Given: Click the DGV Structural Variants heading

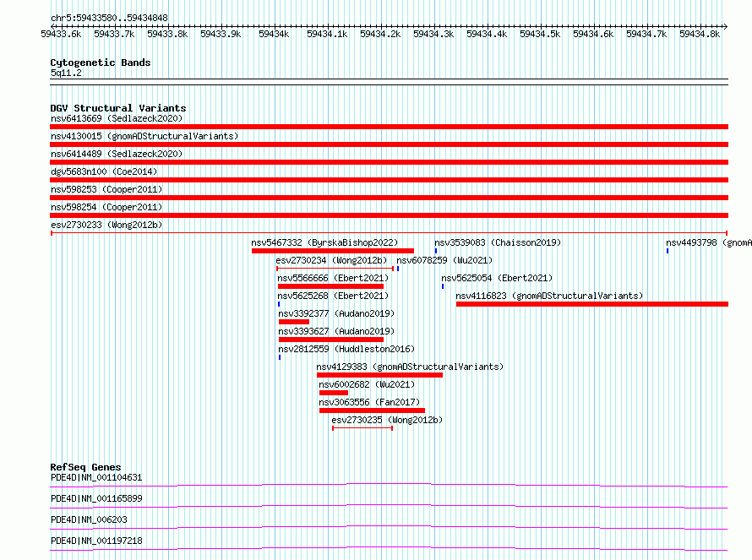Looking at the screenshot, I should click(118, 108).
